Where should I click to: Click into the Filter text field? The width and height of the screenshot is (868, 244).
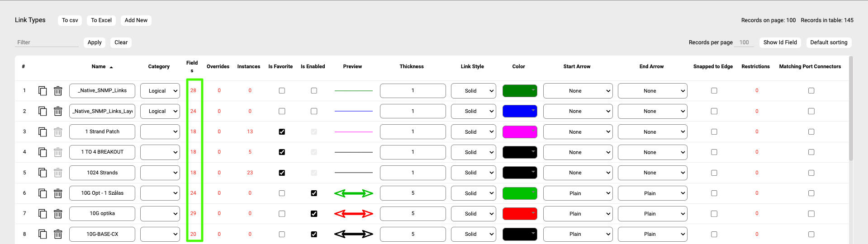click(47, 42)
